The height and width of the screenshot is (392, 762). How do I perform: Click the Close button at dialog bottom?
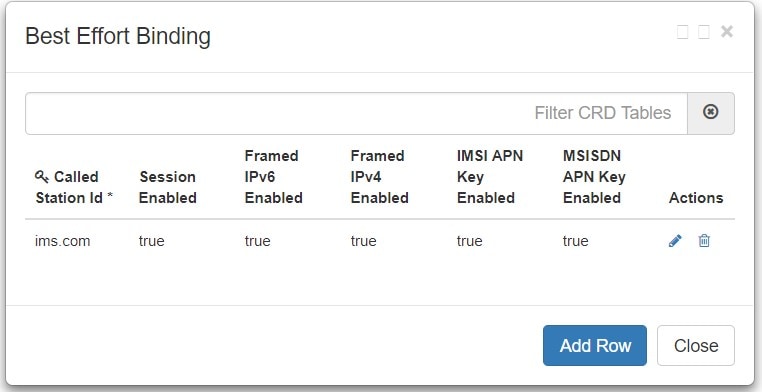point(696,345)
